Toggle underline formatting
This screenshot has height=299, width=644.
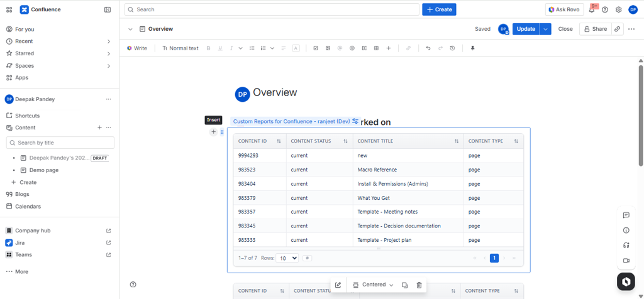pos(220,48)
